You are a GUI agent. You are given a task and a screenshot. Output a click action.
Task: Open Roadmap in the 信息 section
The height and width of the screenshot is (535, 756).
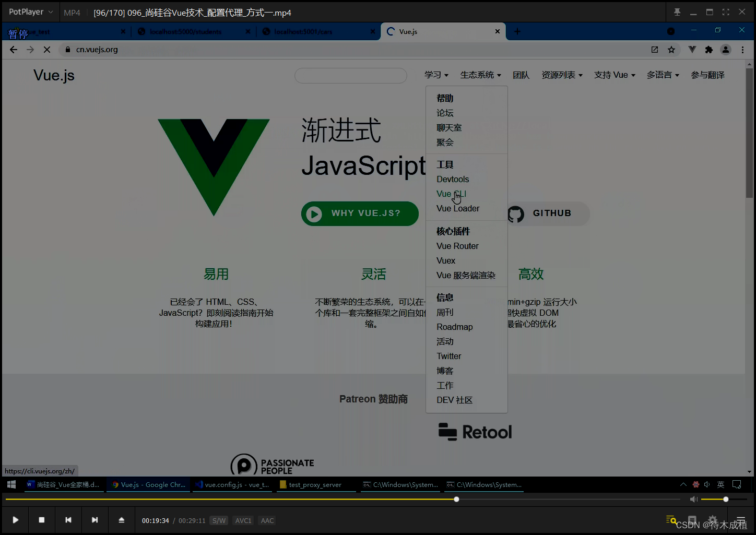tap(455, 327)
